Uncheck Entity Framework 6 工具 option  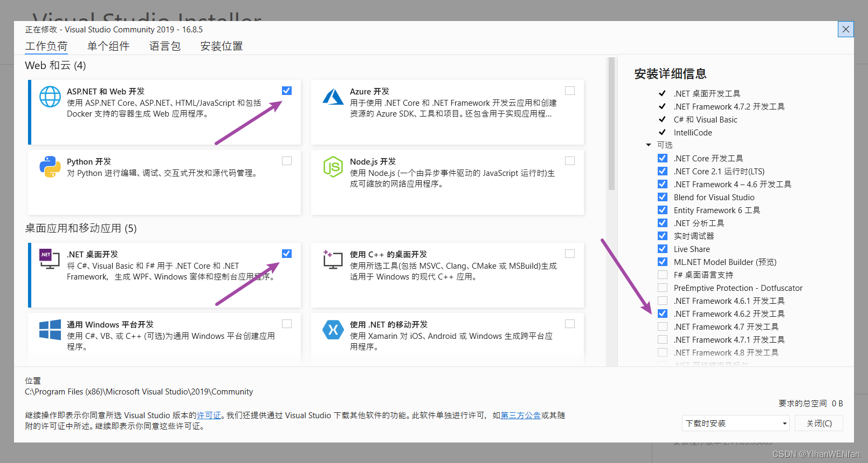(663, 210)
